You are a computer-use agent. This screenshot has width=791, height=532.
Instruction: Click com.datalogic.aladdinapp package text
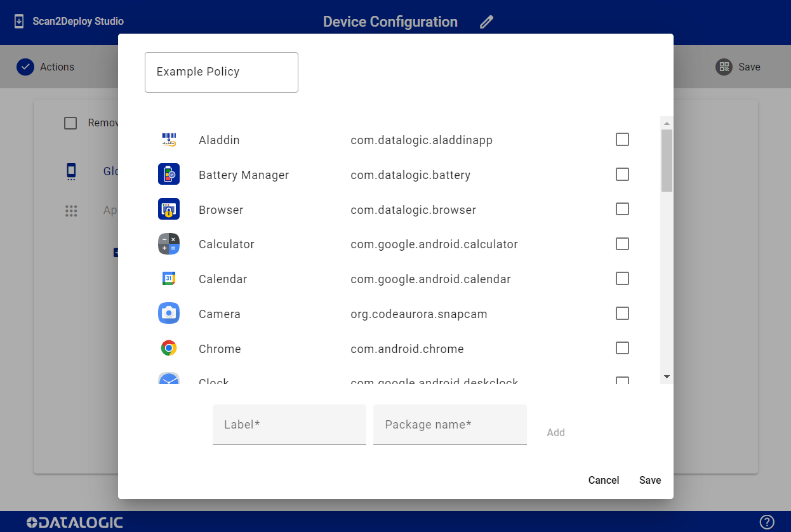pyautogui.click(x=422, y=140)
